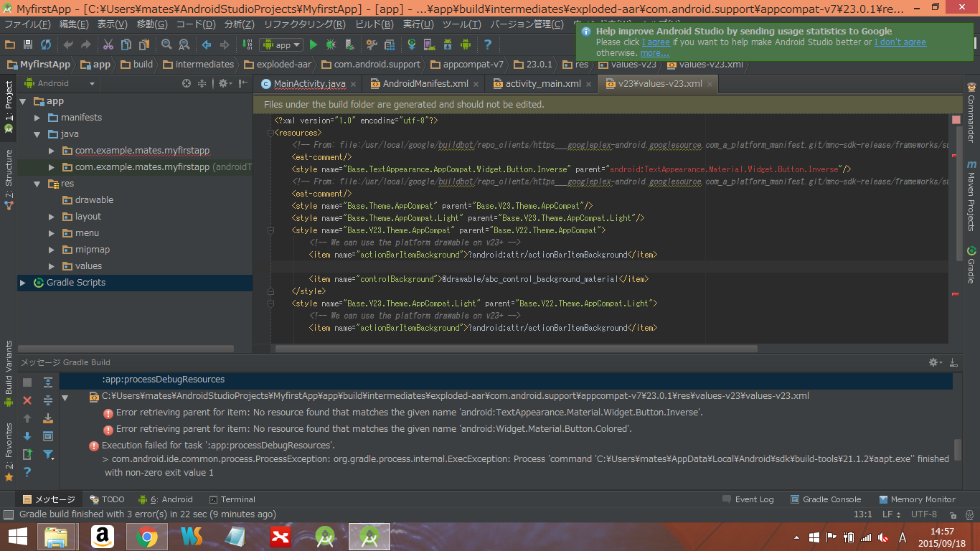This screenshot has height=551, width=980.
Task: Click the Cut scissors icon
Action: [108, 44]
